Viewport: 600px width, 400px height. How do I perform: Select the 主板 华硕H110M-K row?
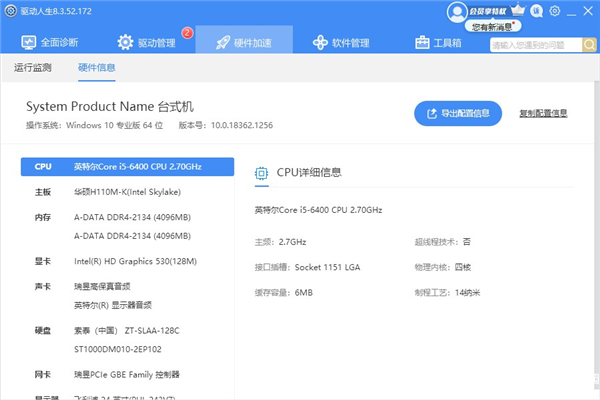pyautogui.click(x=127, y=192)
